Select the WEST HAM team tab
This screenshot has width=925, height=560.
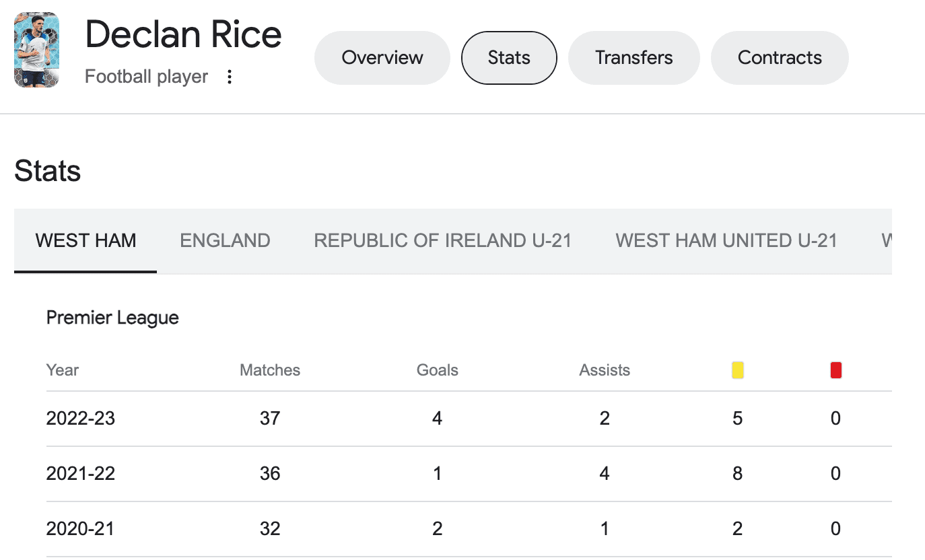[85, 241]
